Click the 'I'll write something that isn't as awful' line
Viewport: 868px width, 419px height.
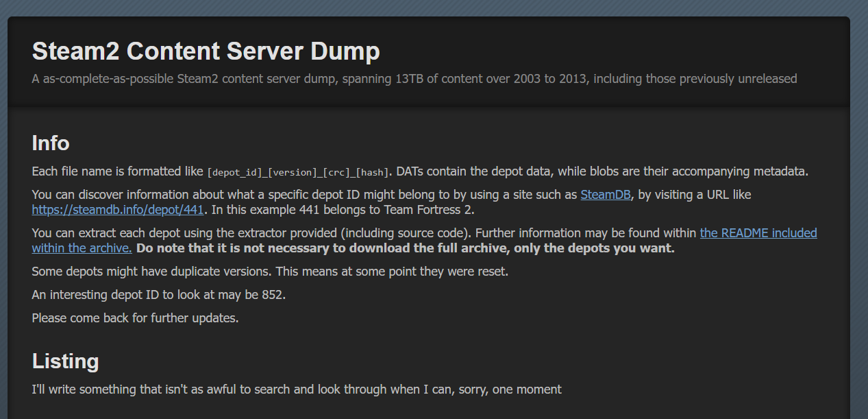[x=297, y=390]
